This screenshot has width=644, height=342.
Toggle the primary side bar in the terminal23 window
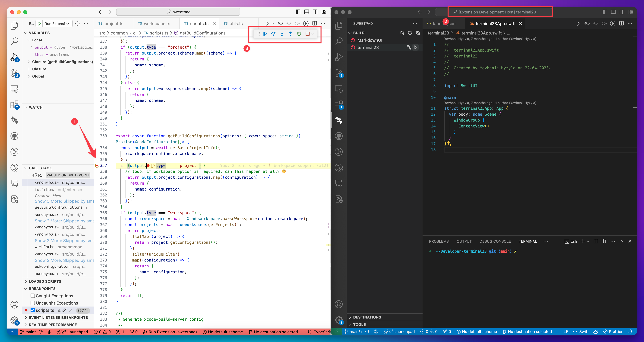pos(605,12)
